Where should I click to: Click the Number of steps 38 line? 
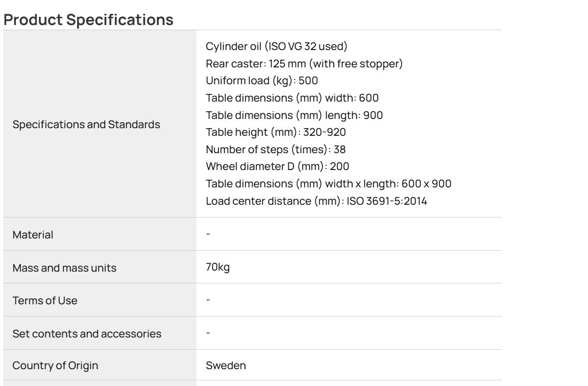click(276, 149)
